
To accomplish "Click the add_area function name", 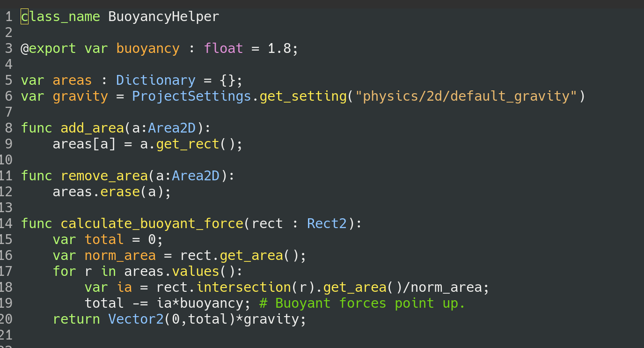I will [x=92, y=128].
